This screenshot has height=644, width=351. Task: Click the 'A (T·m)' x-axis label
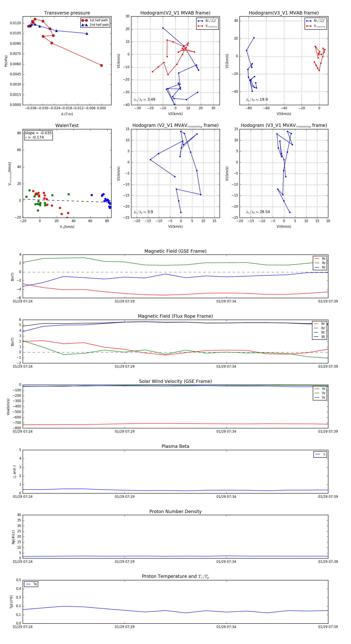(67, 114)
